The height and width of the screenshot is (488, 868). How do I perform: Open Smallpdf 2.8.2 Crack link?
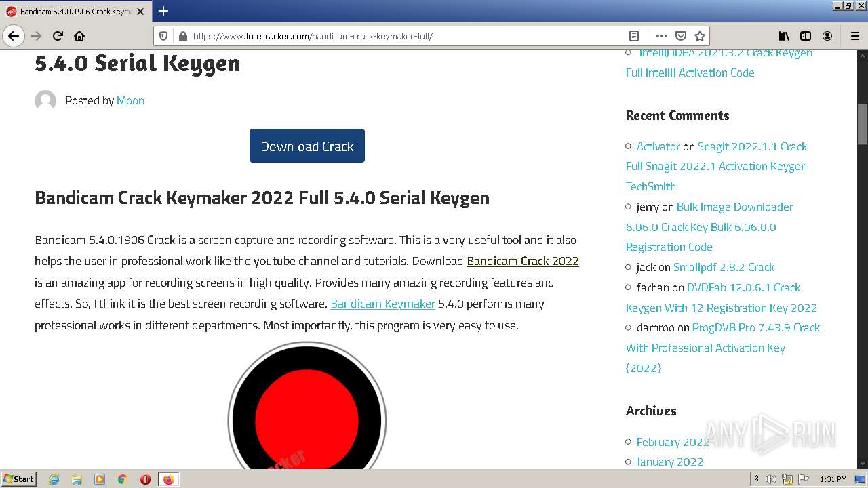click(724, 267)
